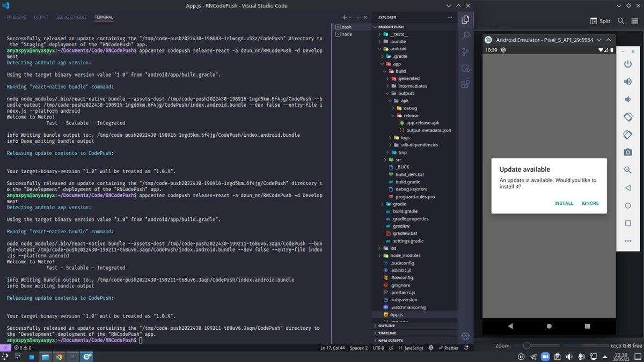Open gradle.properties file
This screenshot has width=644, height=362.
click(x=411, y=219)
